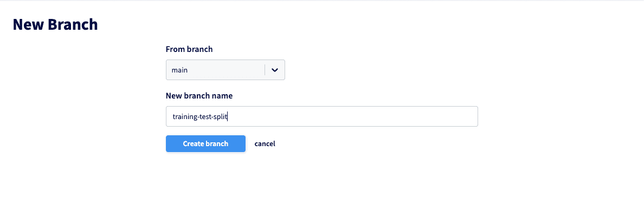Cancel the new branch creation

tap(265, 143)
